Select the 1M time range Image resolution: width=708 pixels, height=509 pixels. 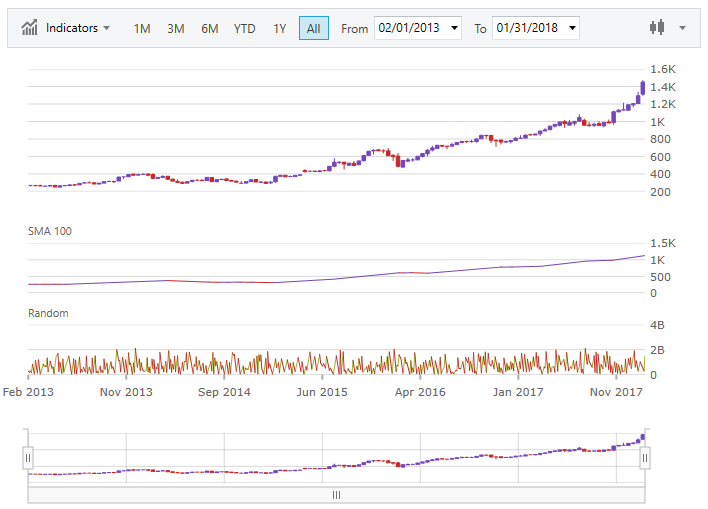point(142,28)
